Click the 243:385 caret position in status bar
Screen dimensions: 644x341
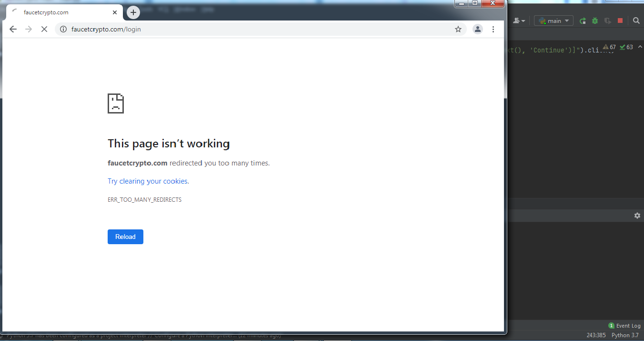point(596,335)
